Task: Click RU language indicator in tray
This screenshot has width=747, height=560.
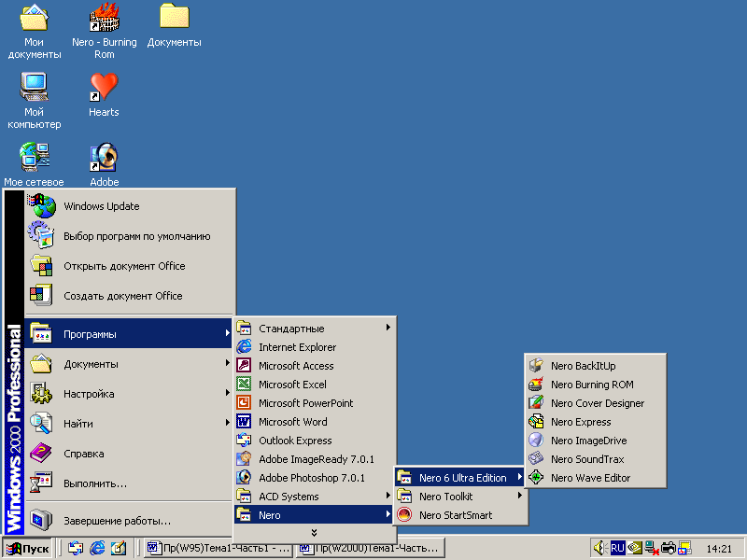Action: 617,548
